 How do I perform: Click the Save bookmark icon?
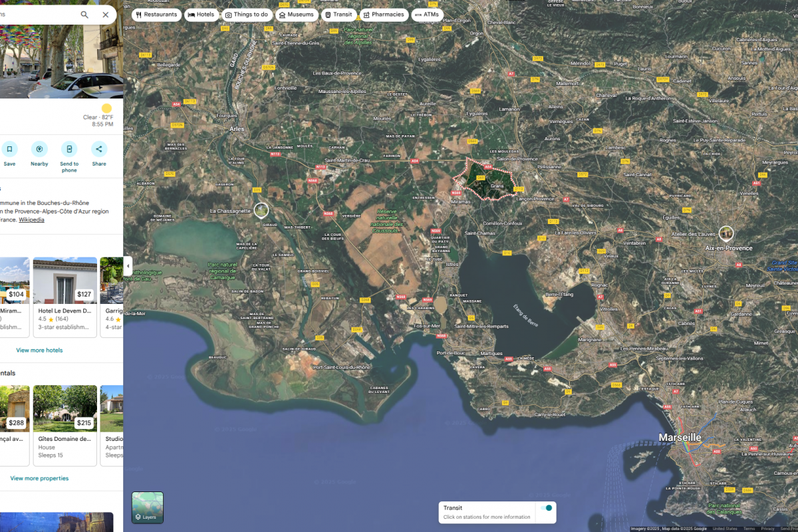[x=9, y=149]
